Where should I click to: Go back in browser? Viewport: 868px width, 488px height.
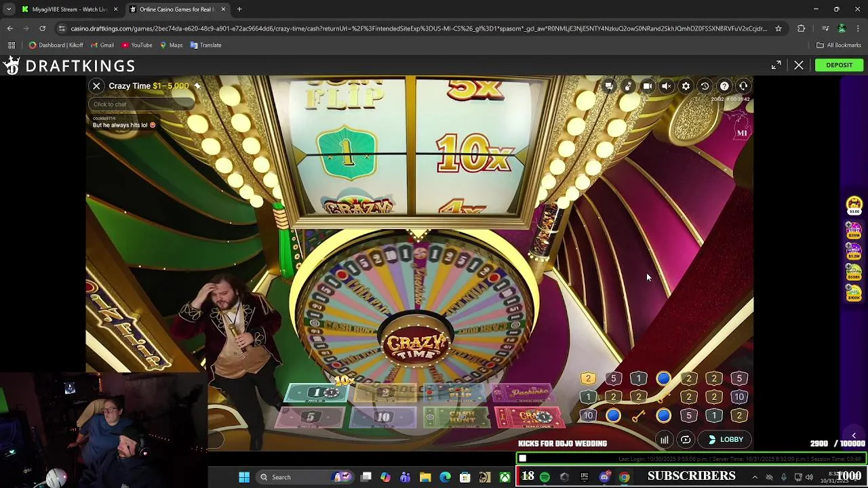click(x=10, y=28)
